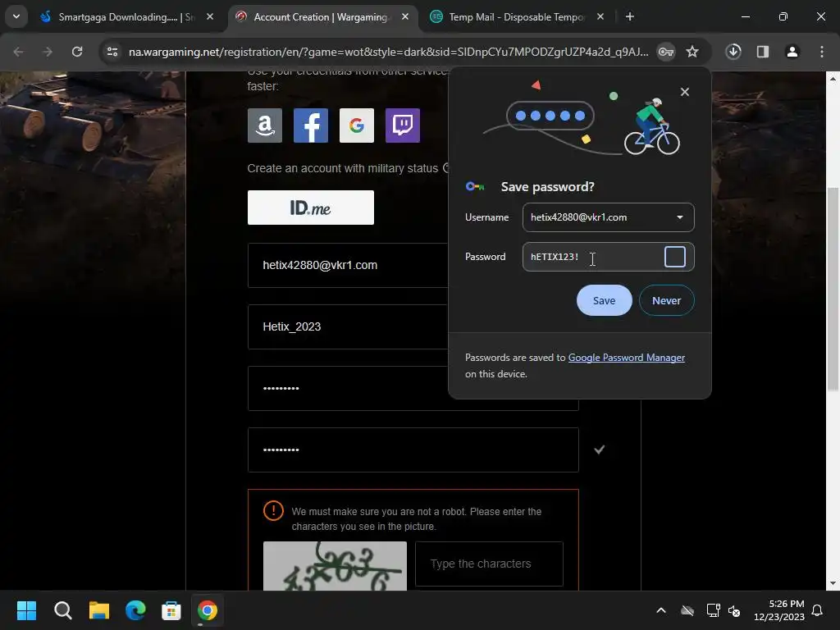Click Chrome icon in taskbar
840x630 pixels.
point(208,610)
